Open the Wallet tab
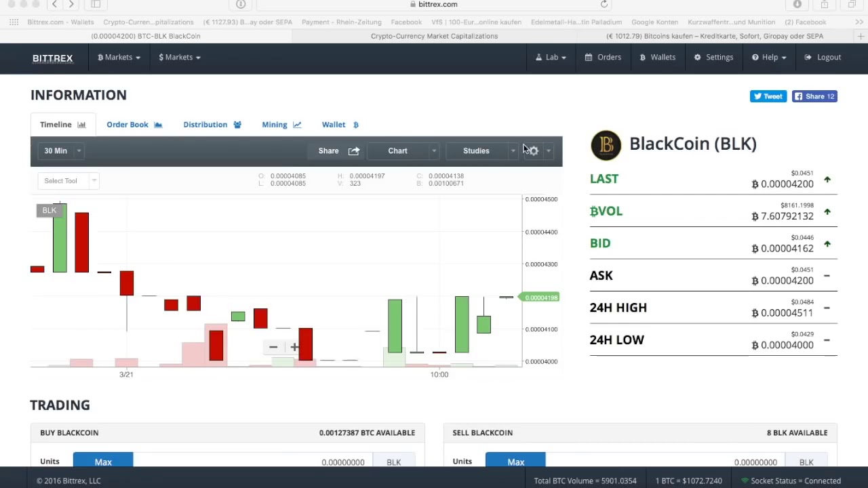 pos(340,125)
